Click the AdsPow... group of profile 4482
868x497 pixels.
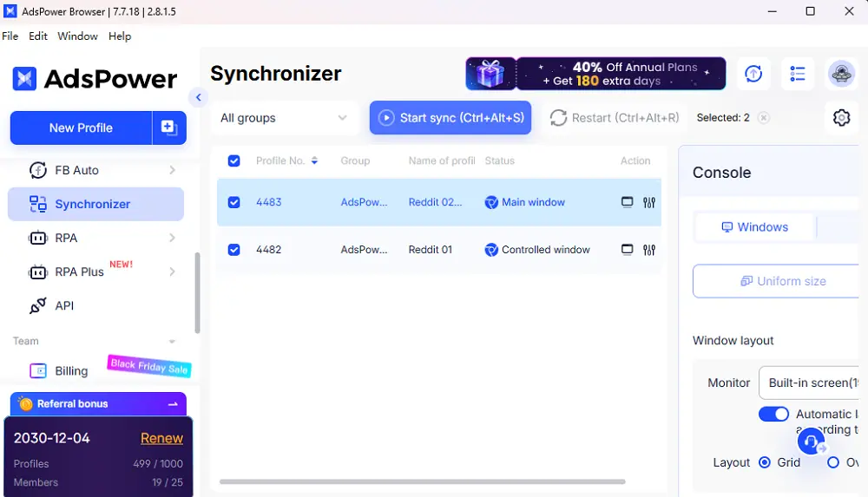tap(364, 250)
